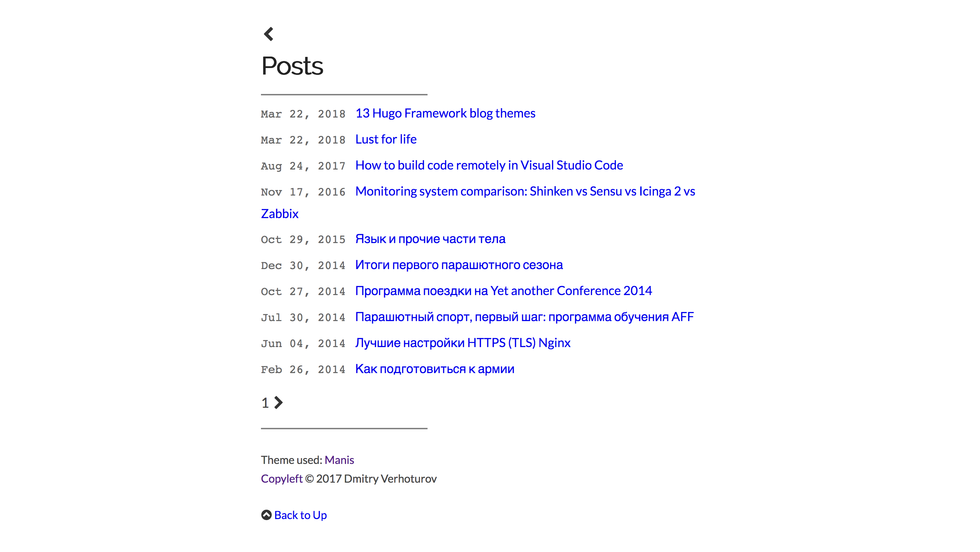Open '13 Hugo Framework blog themes' post
This screenshot has height=552, width=980.
pos(445,113)
